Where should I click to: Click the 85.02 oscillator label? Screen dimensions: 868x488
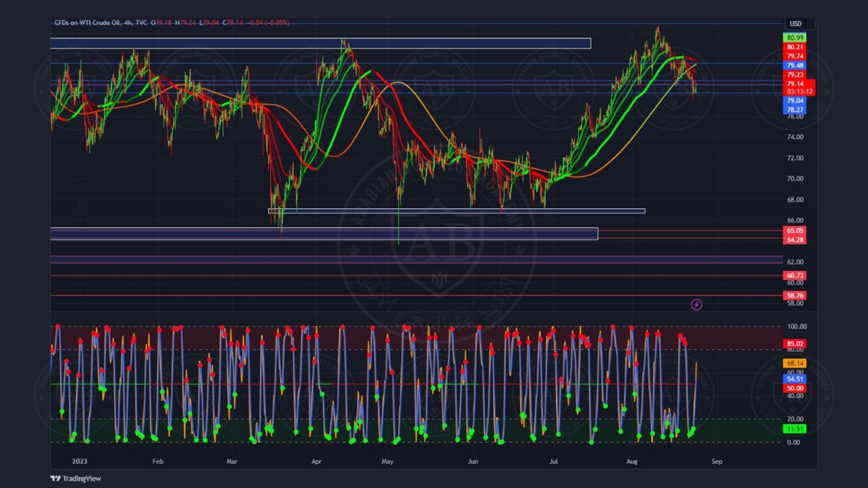pyautogui.click(x=795, y=343)
